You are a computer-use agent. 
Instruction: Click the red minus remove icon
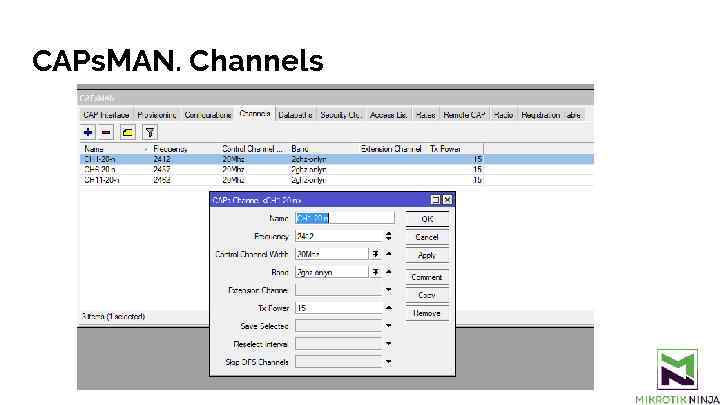pos(106,133)
